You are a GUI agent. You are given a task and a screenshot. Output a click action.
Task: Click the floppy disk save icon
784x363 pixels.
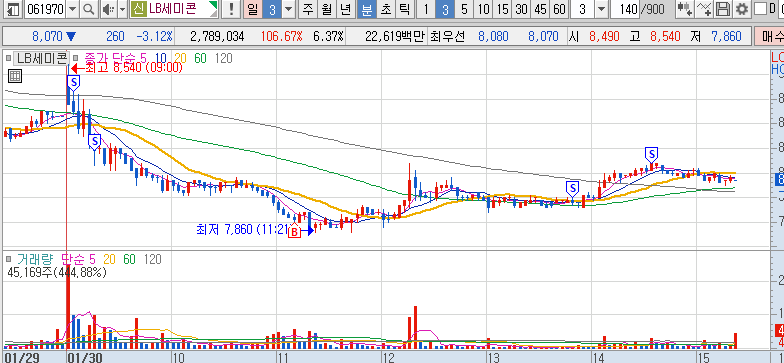coord(722,9)
